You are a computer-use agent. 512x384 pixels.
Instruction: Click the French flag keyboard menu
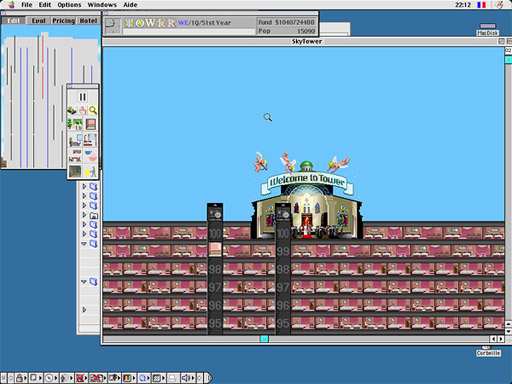tap(481, 5)
